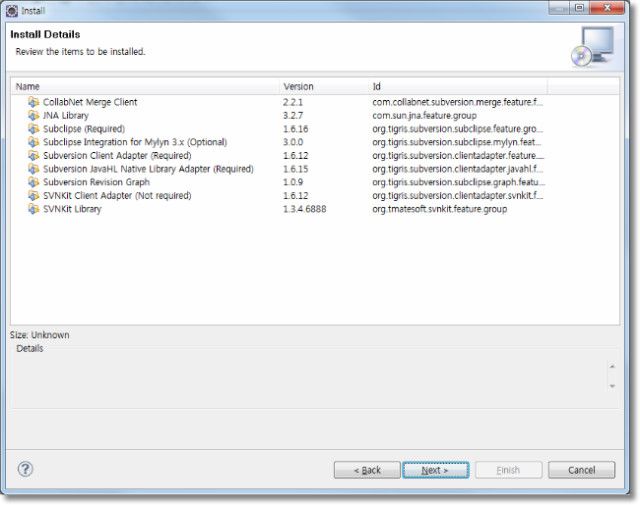Click the org.tigris.subversion.subclipse.graph id
Screen dimensions: 640x505
458,182
